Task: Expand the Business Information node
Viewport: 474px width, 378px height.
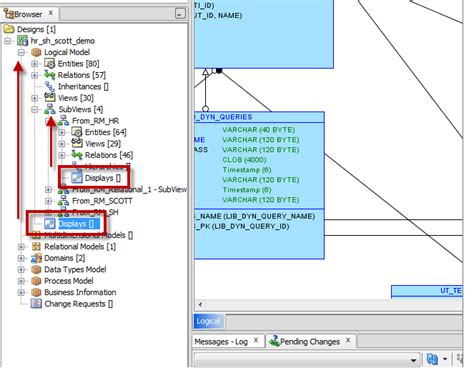Action: click(21, 293)
